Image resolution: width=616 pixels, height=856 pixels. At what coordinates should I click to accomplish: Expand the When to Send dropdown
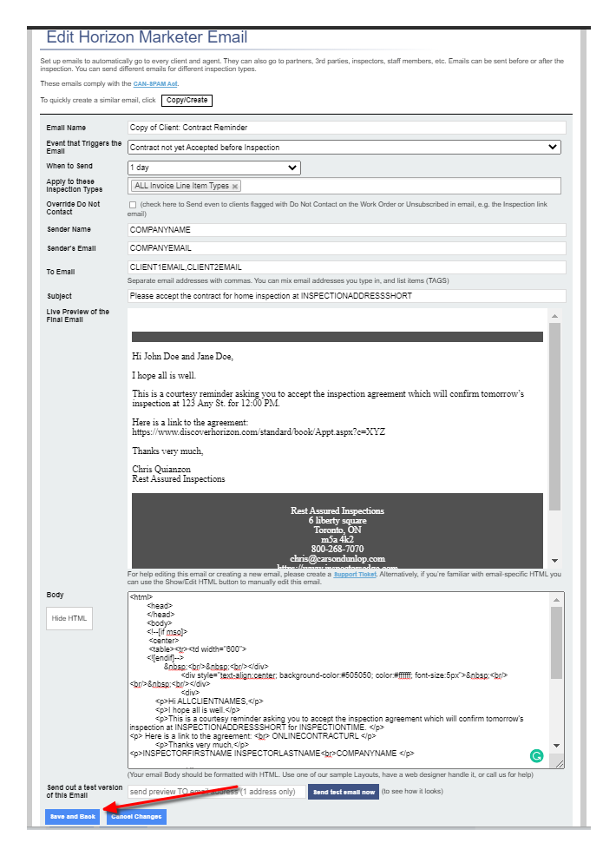coord(213,168)
